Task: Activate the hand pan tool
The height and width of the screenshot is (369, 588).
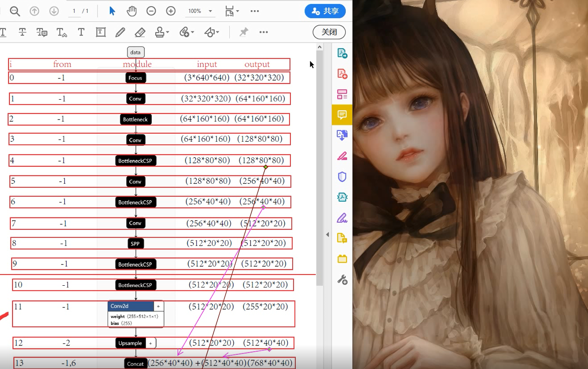Action: coord(132,11)
